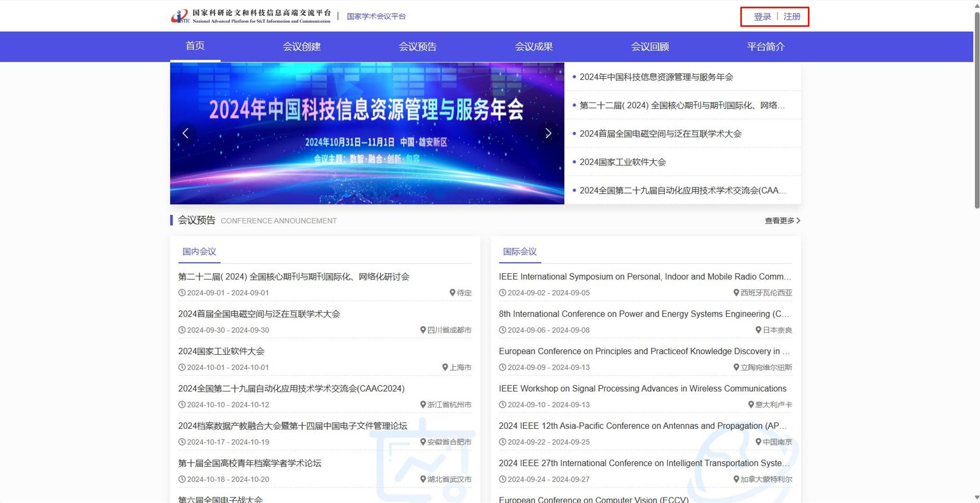Click the 2024年中国科技信息资源管理 banner image

[x=367, y=133]
